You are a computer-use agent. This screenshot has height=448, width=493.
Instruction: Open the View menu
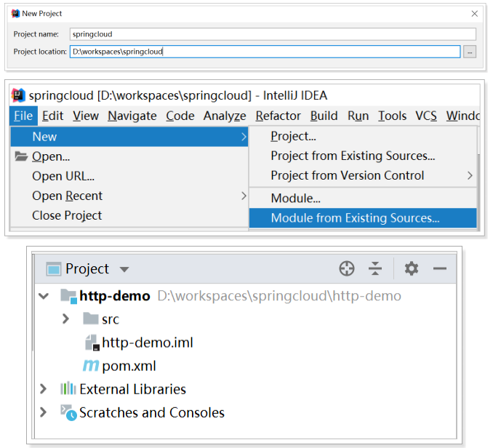[x=86, y=116]
